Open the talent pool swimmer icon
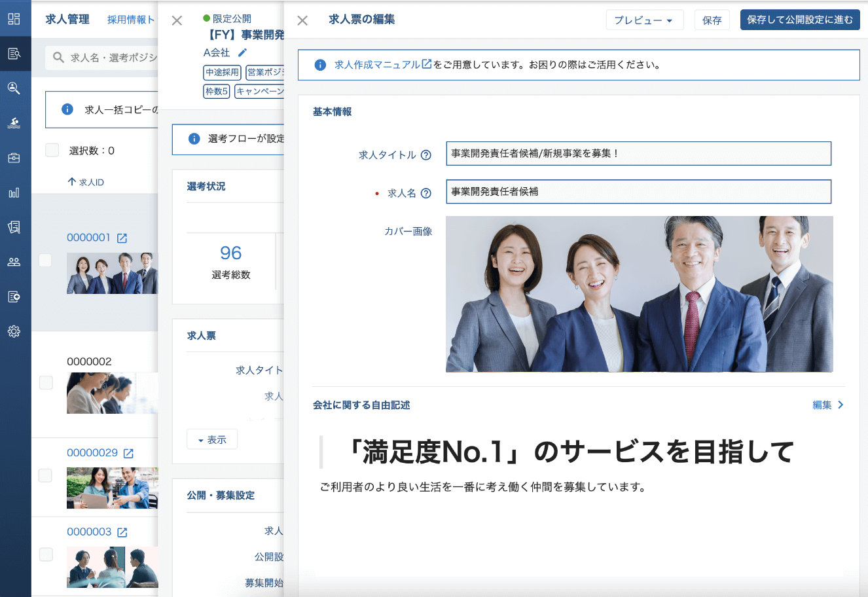 point(14,123)
